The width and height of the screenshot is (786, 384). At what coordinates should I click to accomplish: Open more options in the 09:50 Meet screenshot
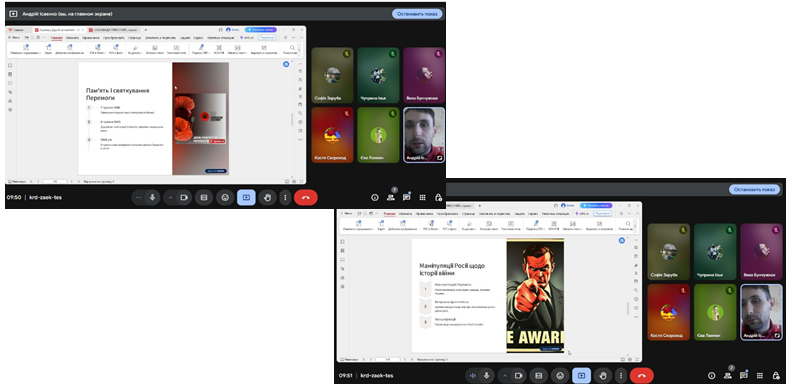click(285, 198)
